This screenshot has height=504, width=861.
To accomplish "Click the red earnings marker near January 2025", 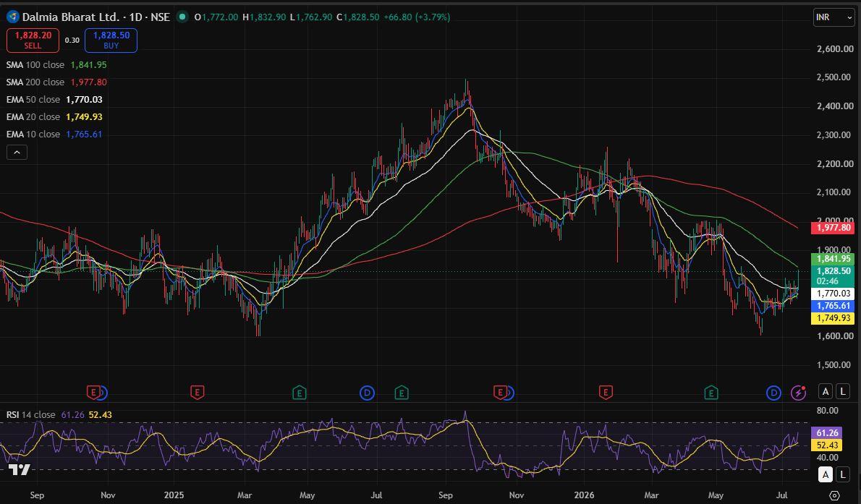I will [197, 393].
